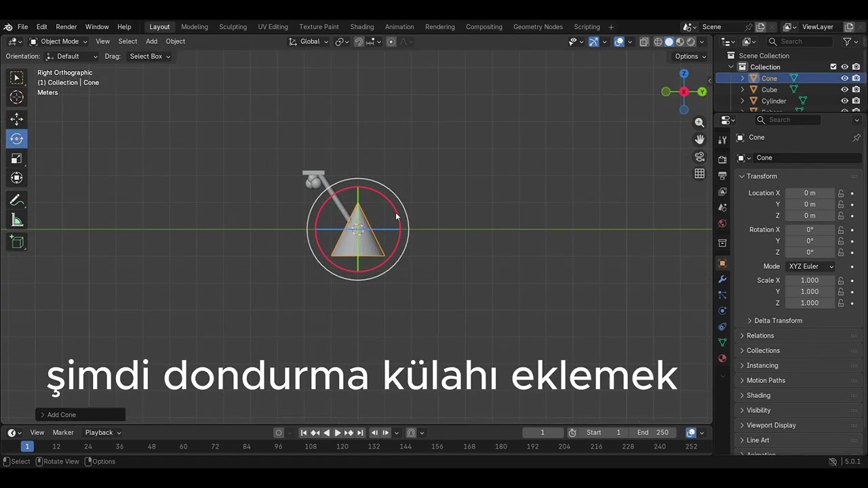Select solid viewport shading mode
Viewport: 868px width, 488px height.
tap(669, 42)
